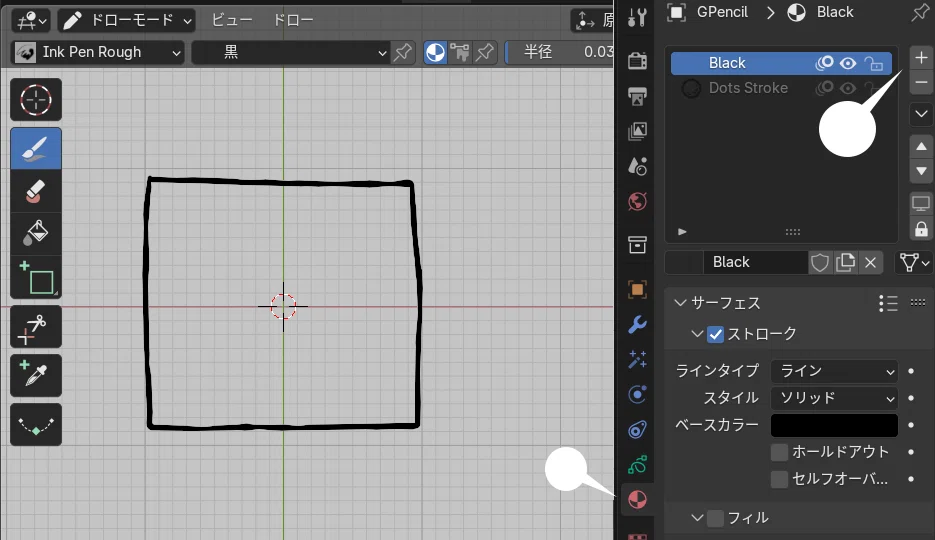Screen dimensions: 935x540
Task: Open the material link filter dropdown
Action: tap(915, 262)
